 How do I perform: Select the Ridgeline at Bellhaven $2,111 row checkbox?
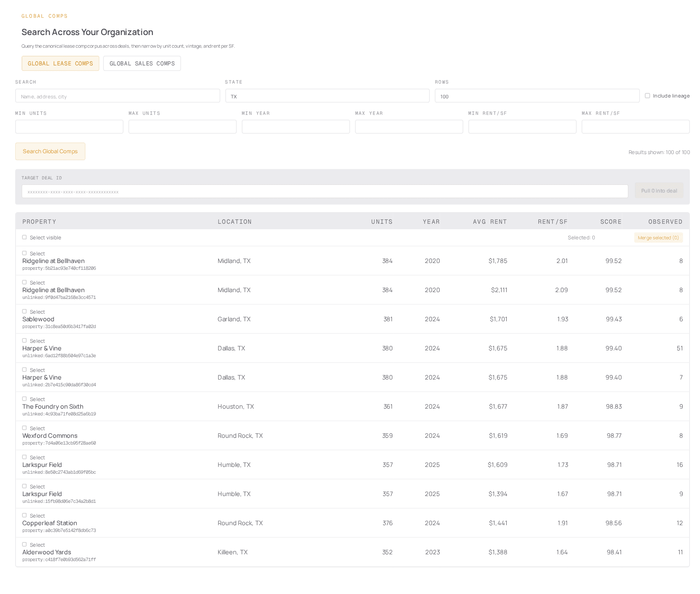coord(24,282)
